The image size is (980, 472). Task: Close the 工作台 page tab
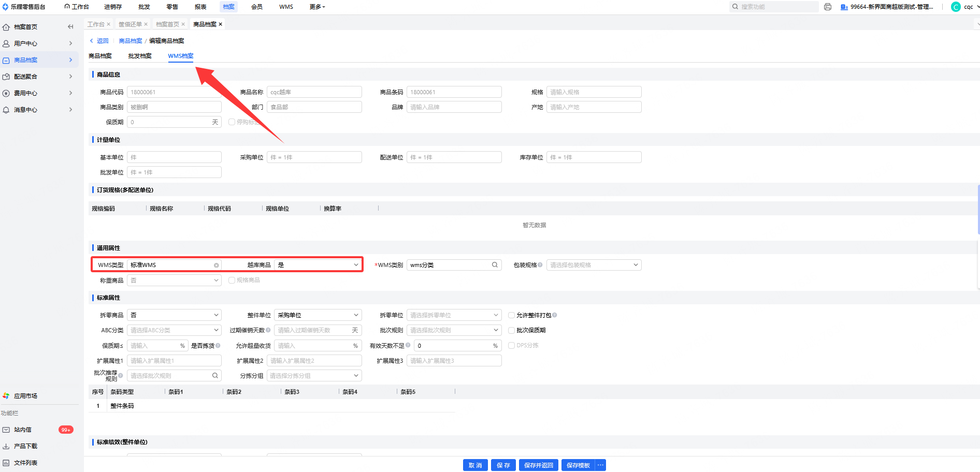click(x=108, y=24)
